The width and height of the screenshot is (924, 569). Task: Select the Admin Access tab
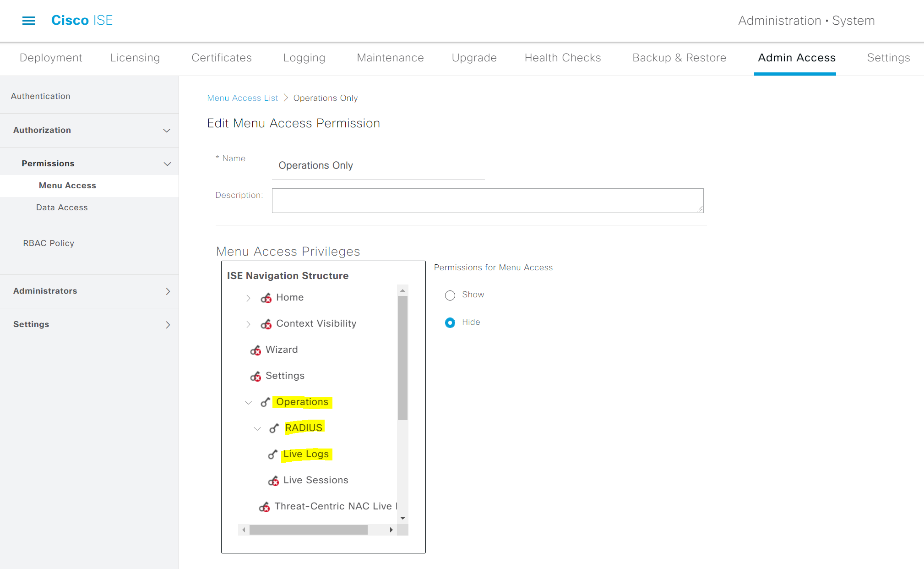[797, 58]
